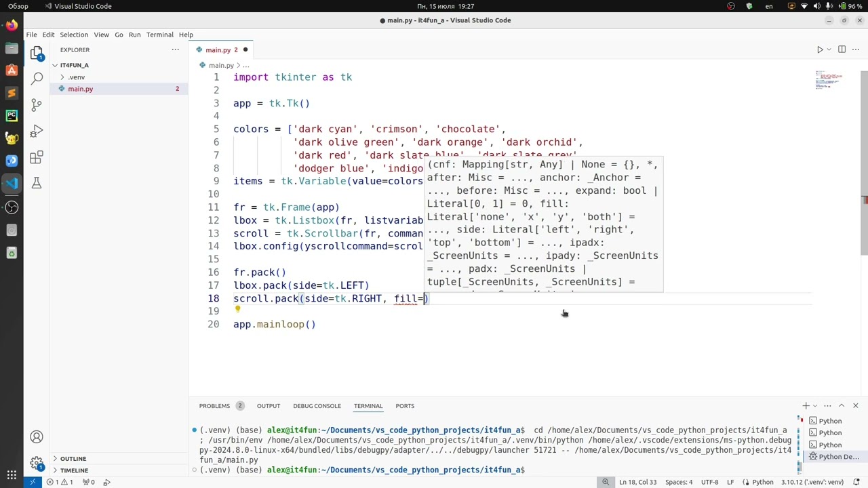Switch to the PROBLEMS panel tab
Screen dimensions: 868x488
[221, 406]
